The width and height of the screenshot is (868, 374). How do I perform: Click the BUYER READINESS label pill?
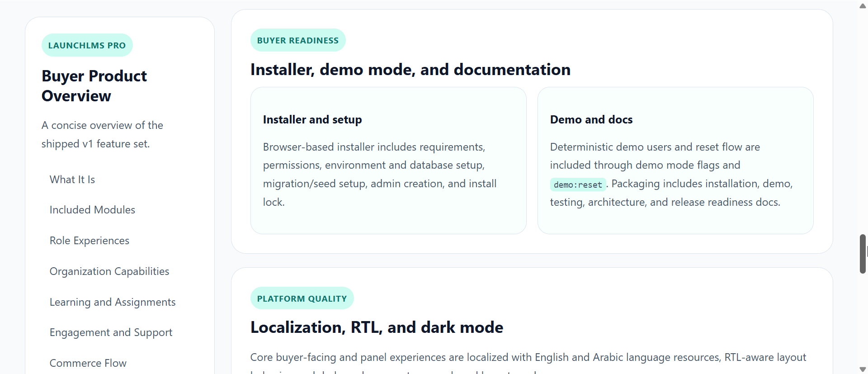(x=297, y=40)
